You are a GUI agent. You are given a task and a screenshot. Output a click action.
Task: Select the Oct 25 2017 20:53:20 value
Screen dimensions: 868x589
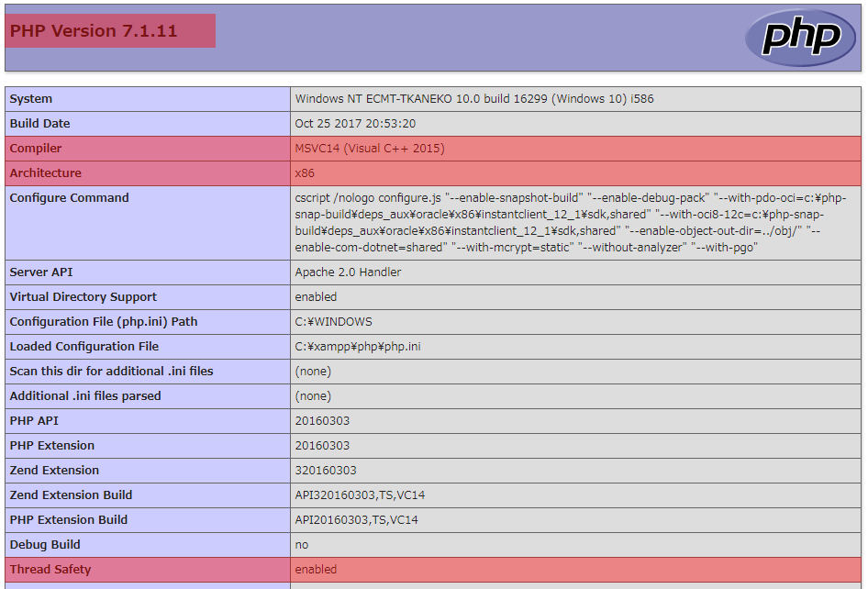point(355,124)
